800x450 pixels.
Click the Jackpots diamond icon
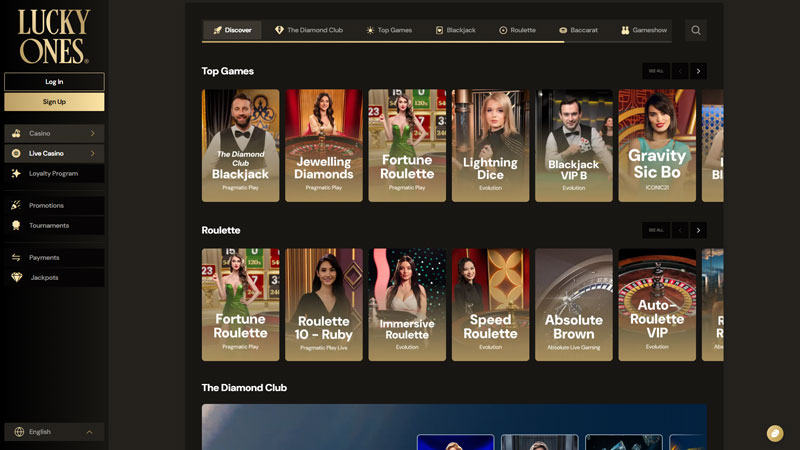(16, 277)
